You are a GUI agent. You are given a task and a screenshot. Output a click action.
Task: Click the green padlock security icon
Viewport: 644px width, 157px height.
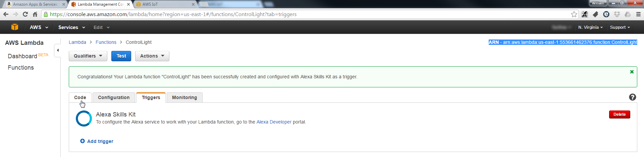click(46, 14)
